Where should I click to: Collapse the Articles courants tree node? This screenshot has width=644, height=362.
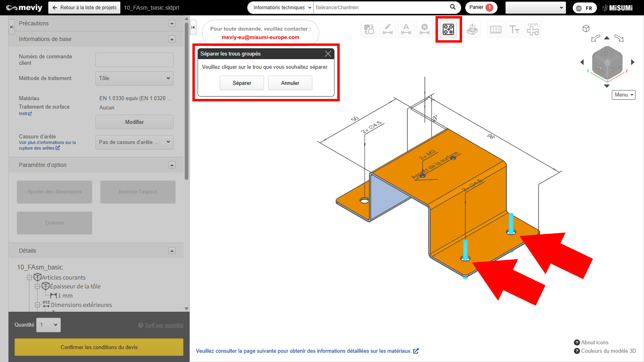click(x=29, y=278)
